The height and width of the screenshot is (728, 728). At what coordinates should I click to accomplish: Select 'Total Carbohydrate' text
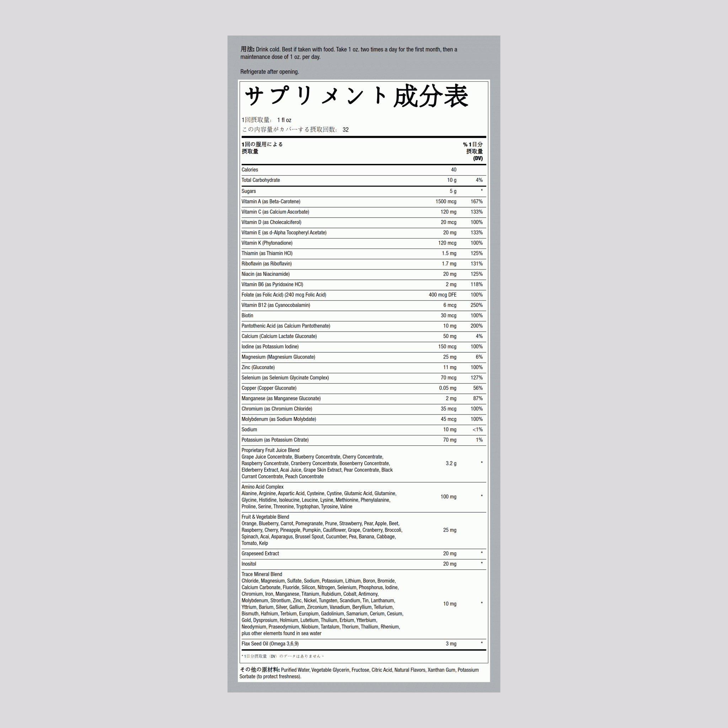pyautogui.click(x=261, y=180)
